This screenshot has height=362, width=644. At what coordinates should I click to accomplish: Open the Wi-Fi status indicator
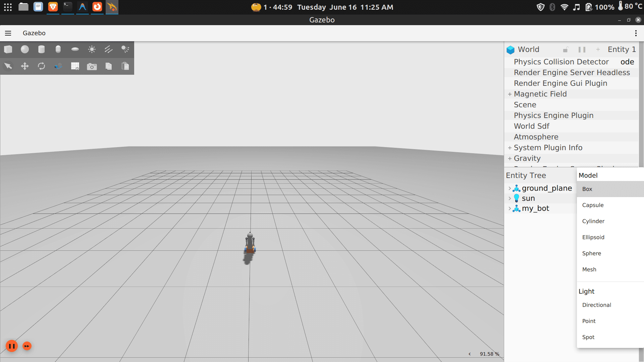(x=565, y=7)
